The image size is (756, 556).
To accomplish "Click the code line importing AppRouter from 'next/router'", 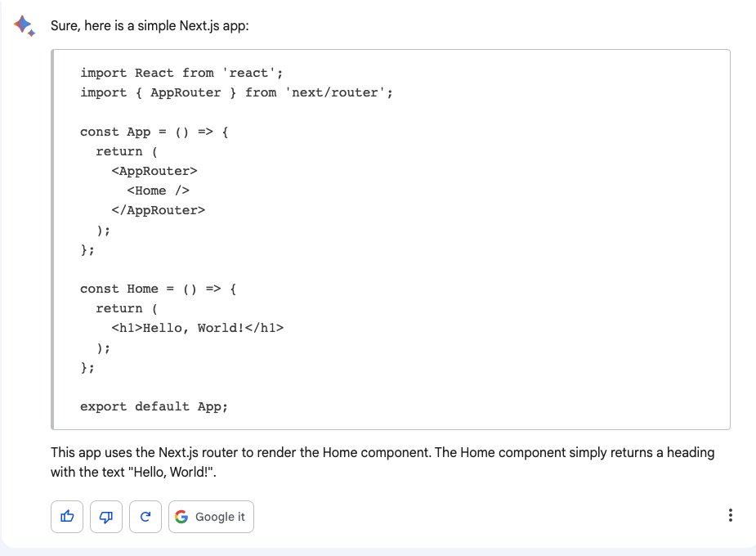I will click(x=236, y=92).
